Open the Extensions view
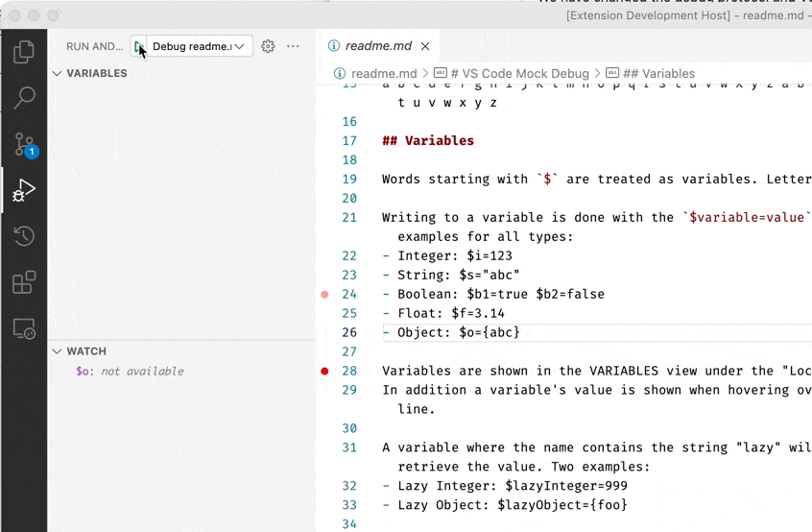This screenshot has height=532, width=812. tap(24, 282)
